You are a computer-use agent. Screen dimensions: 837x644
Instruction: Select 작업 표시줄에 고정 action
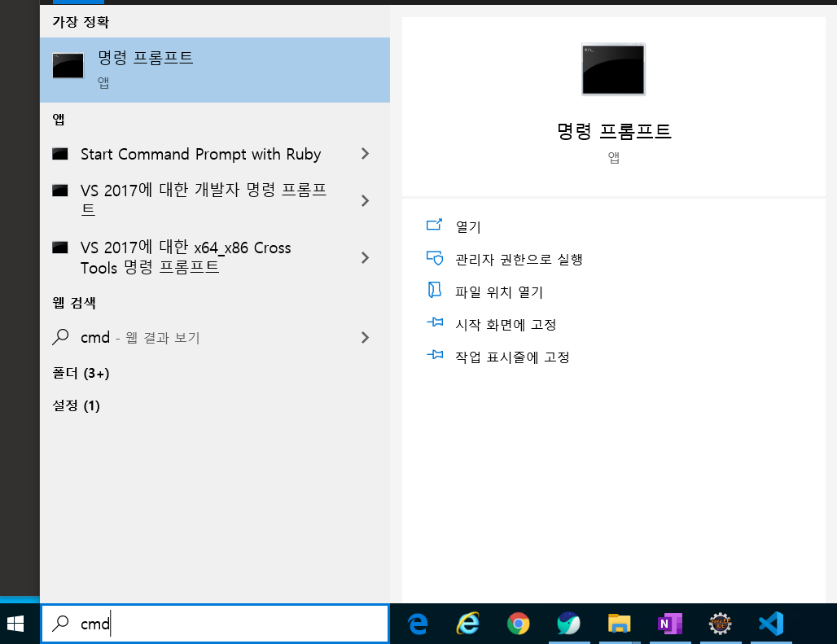512,357
